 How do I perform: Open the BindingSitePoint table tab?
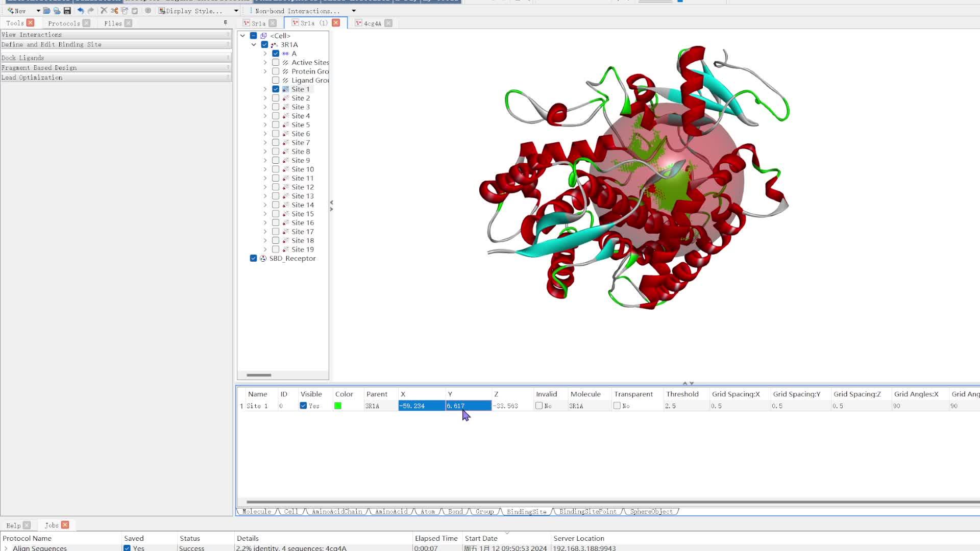click(x=587, y=511)
